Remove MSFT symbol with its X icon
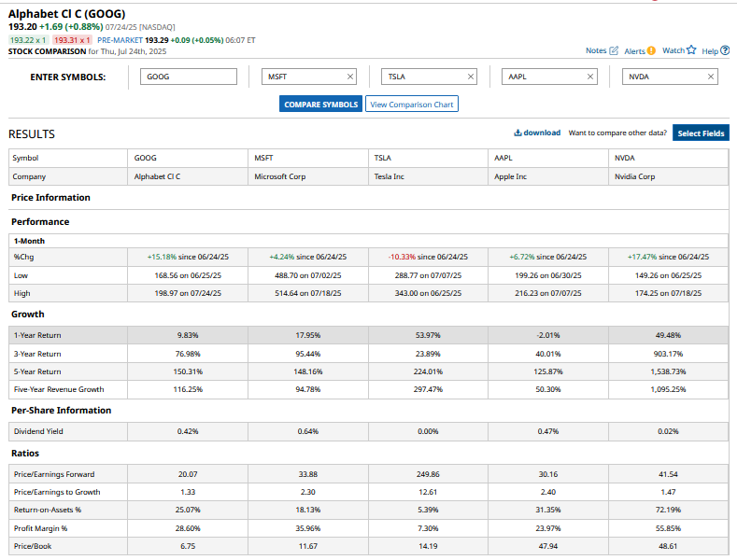This screenshot has width=737, height=560. (x=350, y=77)
